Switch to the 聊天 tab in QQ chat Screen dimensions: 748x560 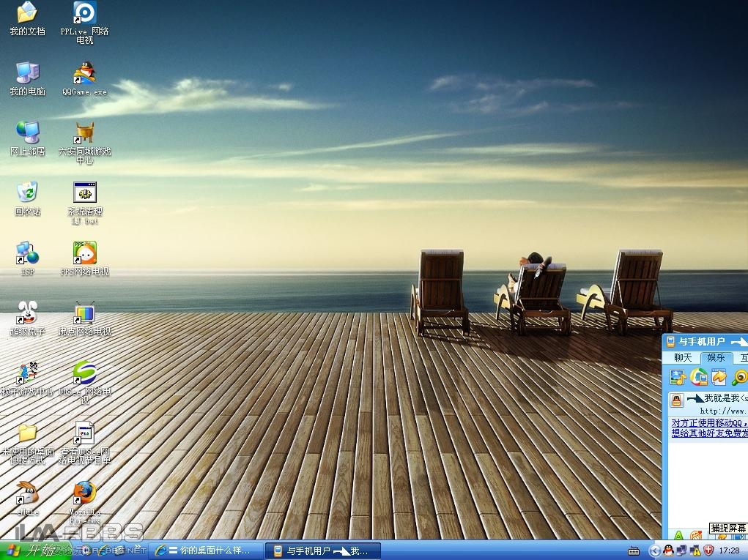pyautogui.click(x=682, y=358)
